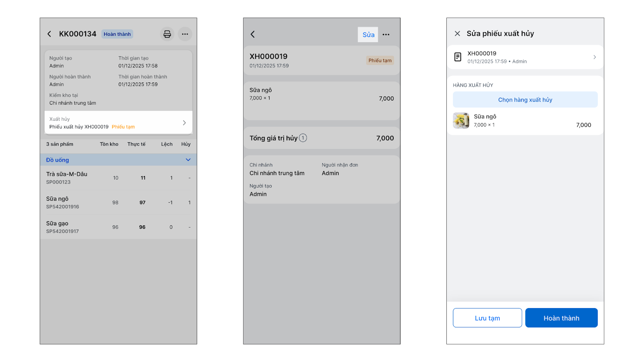Print the KK000134 inventory check
This screenshot has height=362, width=644.
pos(167,34)
